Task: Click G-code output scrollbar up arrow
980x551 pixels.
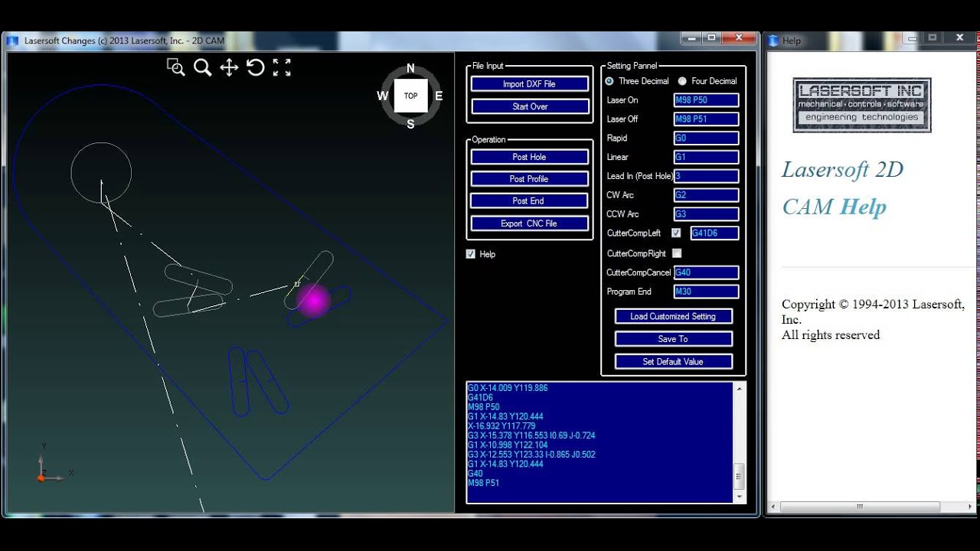Action: click(x=739, y=389)
